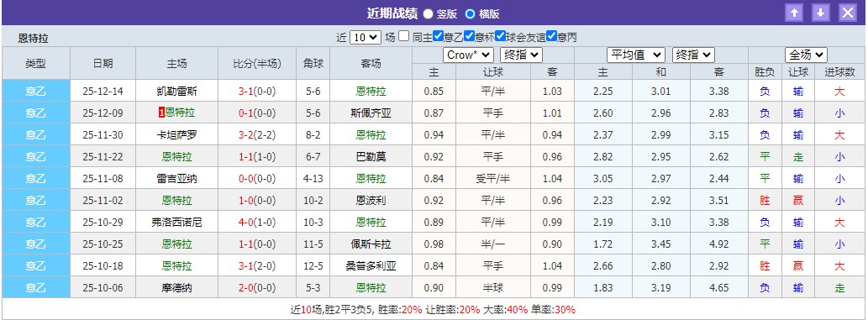Click the move-up arrow icon

point(794,13)
